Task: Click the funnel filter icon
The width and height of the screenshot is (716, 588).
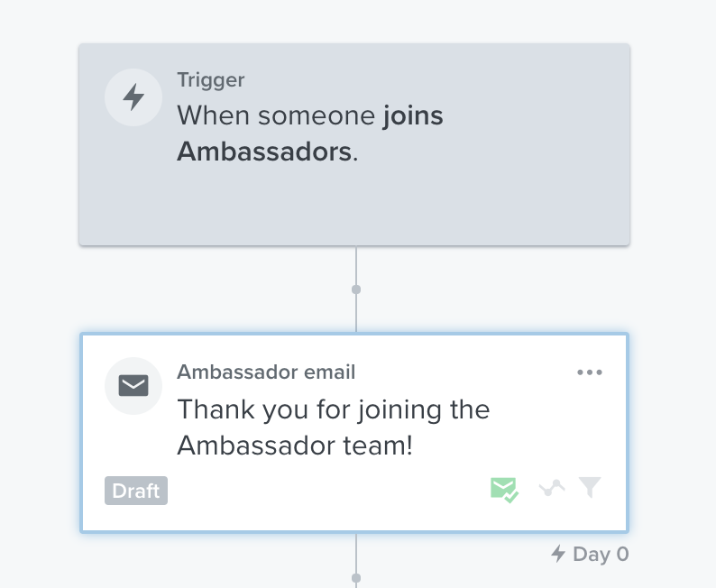Action: (x=590, y=487)
